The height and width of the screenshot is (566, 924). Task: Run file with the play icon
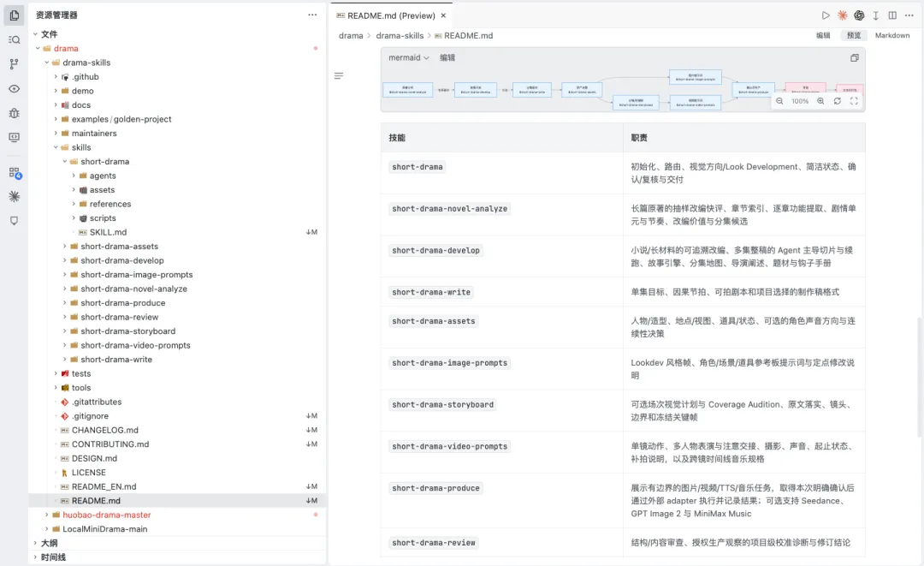[826, 15]
